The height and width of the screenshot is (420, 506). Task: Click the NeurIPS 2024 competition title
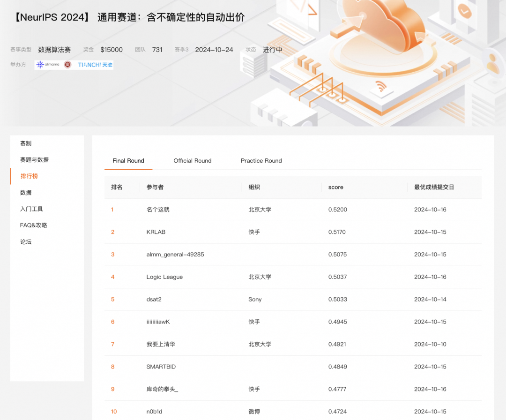pyautogui.click(x=129, y=17)
